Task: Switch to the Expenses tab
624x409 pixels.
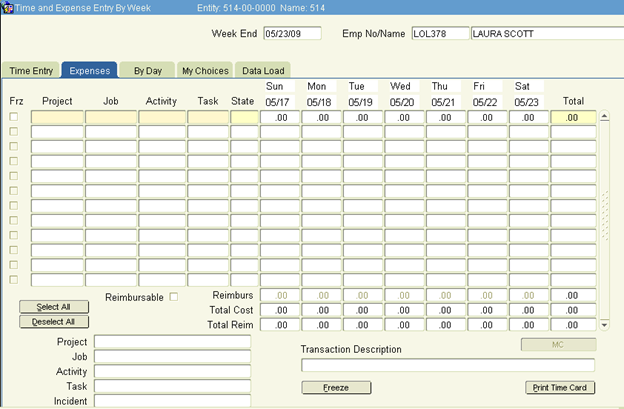Action: click(90, 70)
